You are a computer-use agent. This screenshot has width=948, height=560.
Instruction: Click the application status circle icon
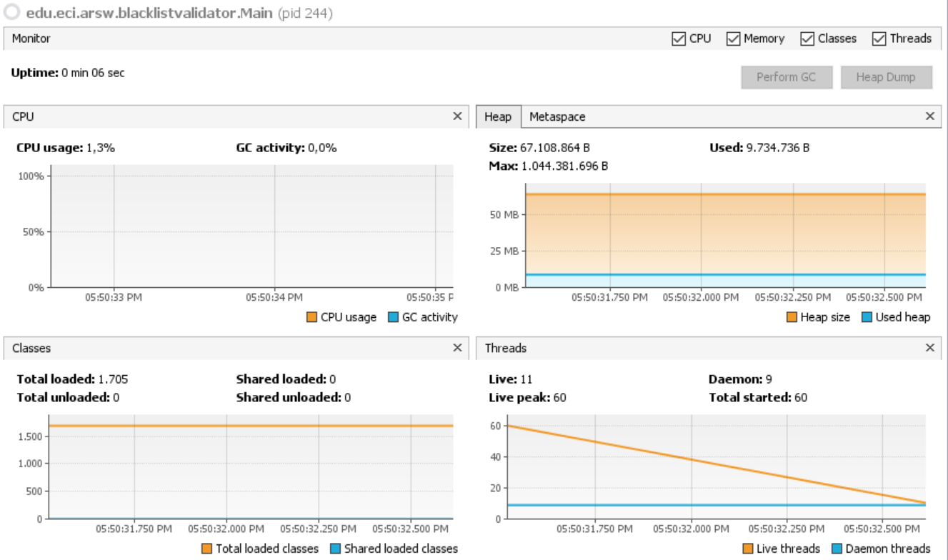(x=12, y=13)
